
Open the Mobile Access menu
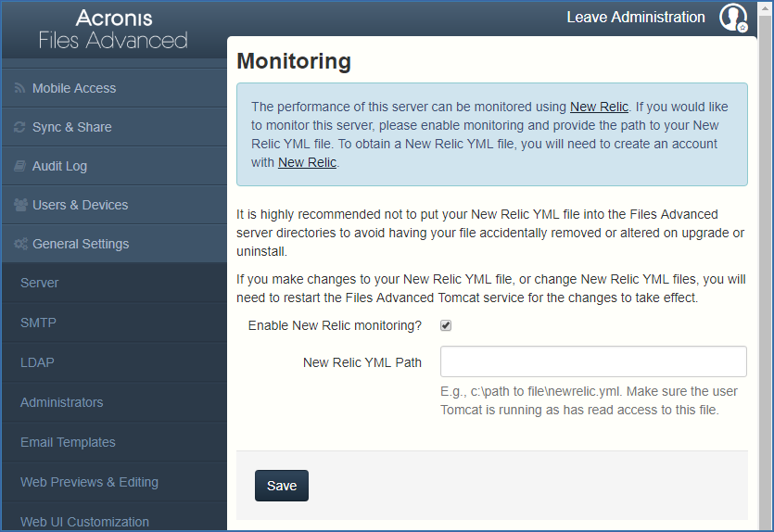[115, 88]
